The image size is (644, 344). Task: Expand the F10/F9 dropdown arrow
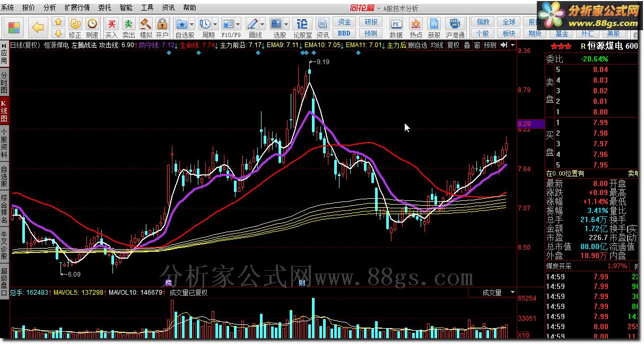(238, 24)
